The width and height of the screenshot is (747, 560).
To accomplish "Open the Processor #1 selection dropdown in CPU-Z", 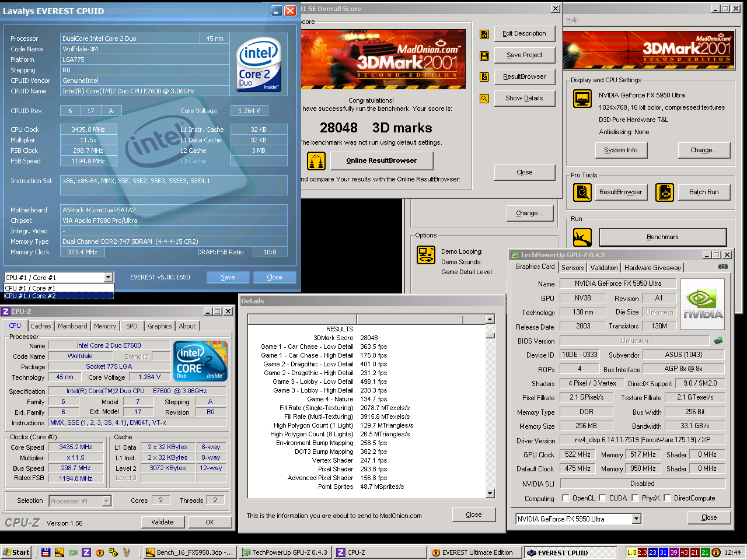I will tap(106, 501).
